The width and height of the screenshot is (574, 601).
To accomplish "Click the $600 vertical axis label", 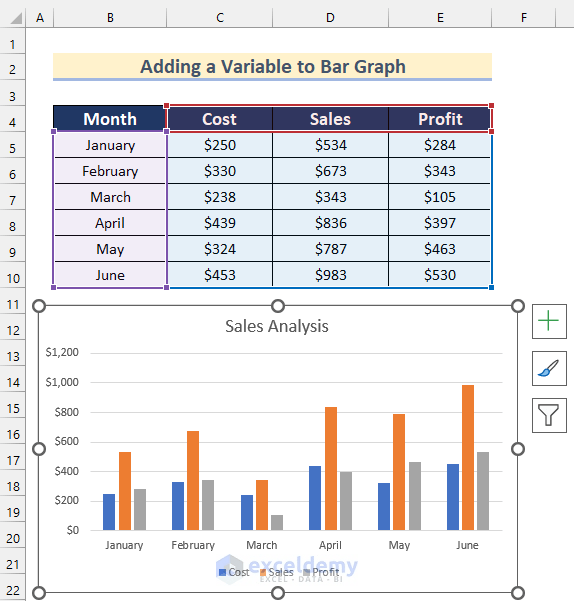I will point(67,442).
